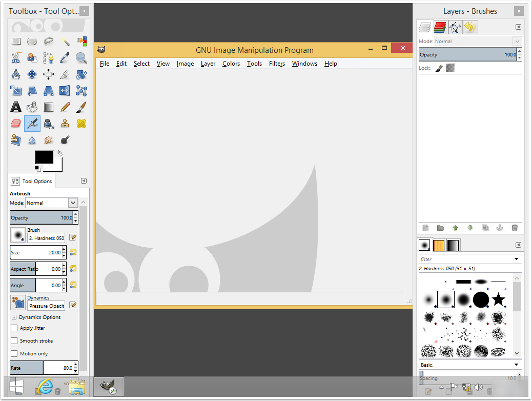Image resolution: width=532 pixels, height=401 pixels.
Task: Open the Airbrush Mode dropdown
Action: click(52, 203)
